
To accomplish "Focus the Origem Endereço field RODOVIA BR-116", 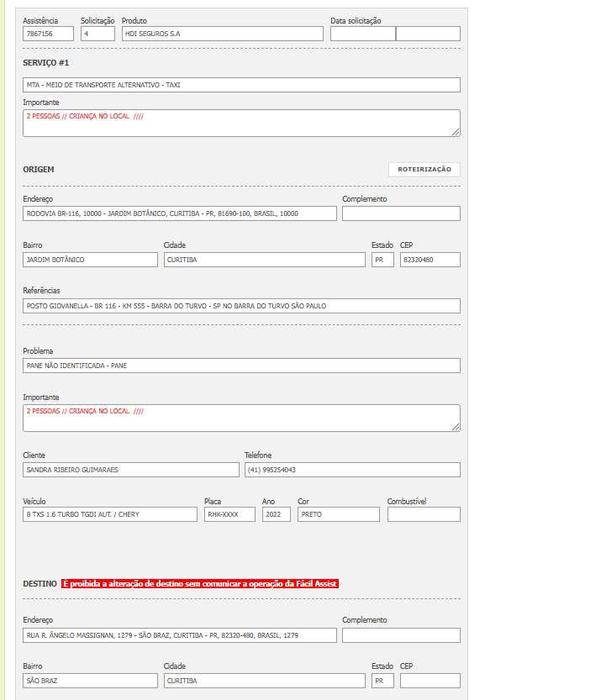I will coord(180,213).
